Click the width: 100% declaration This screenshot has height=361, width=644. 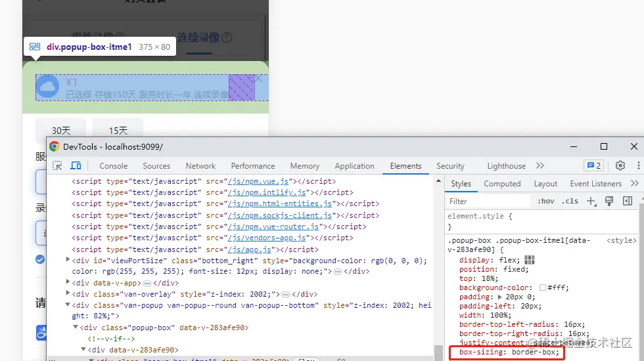coord(485,315)
